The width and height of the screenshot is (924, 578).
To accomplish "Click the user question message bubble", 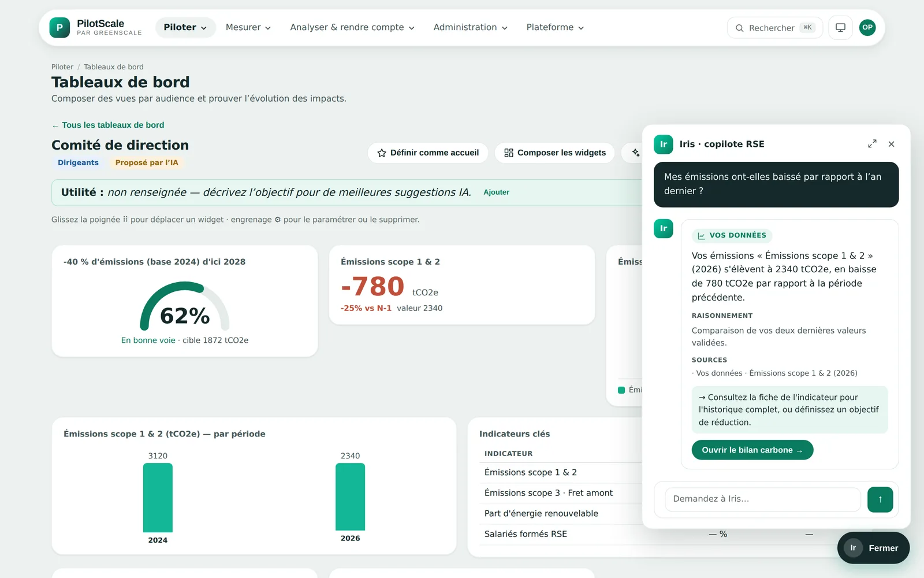I will coord(776,184).
